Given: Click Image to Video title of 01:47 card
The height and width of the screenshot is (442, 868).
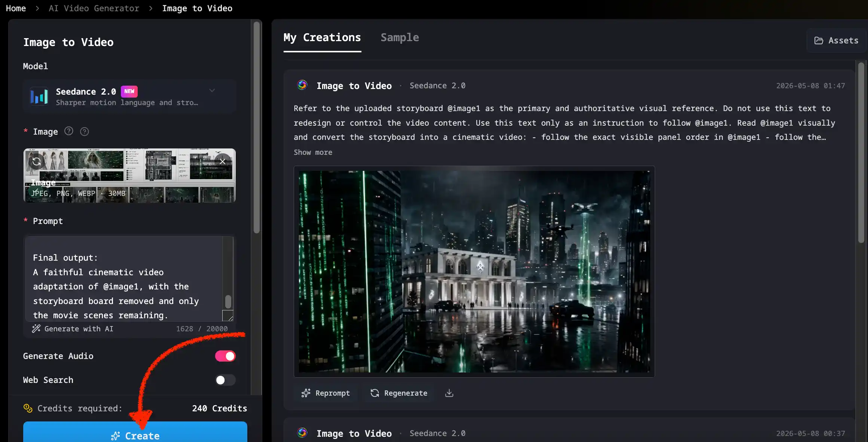Looking at the screenshot, I should coord(354,86).
